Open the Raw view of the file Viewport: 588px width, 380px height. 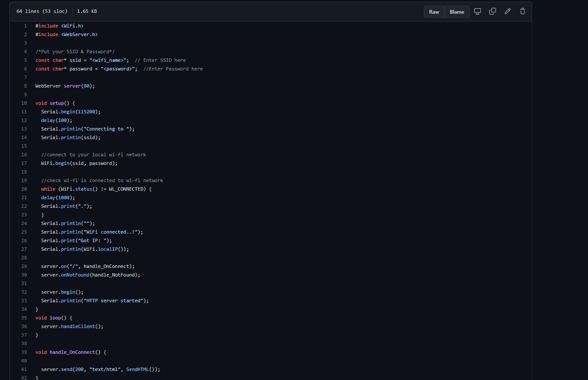(x=434, y=12)
